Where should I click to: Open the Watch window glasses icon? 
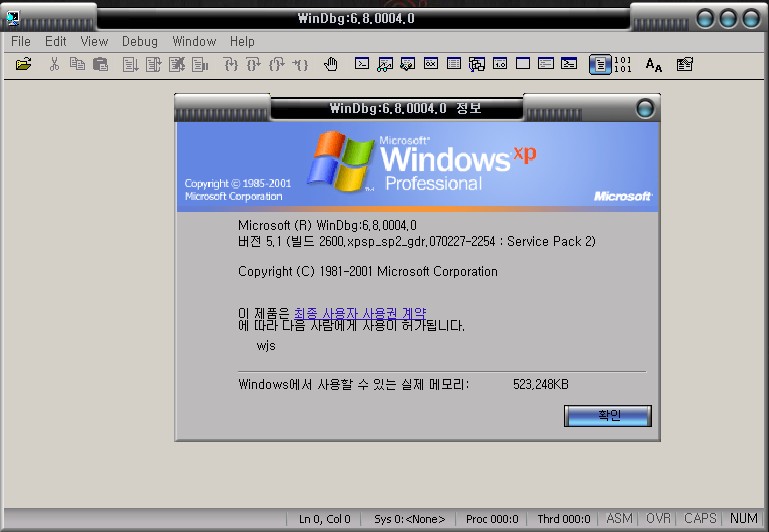click(385, 64)
